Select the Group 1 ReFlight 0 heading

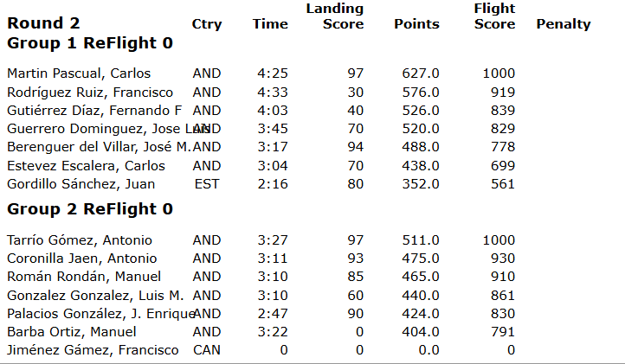(x=90, y=42)
